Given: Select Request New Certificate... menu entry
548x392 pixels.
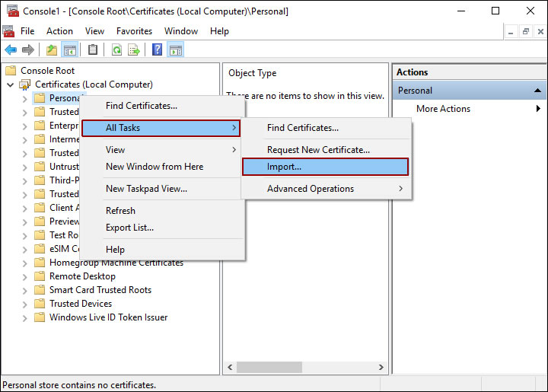Looking at the screenshot, I should pyautogui.click(x=318, y=150).
